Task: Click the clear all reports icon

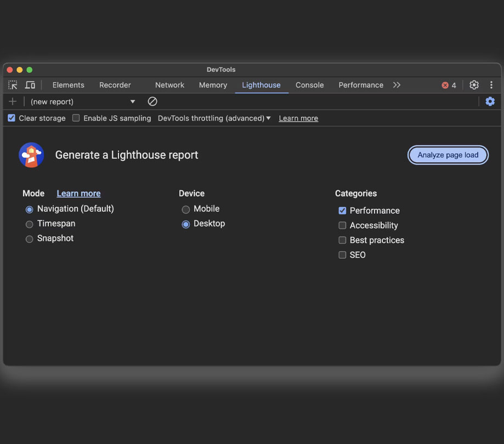Action: (x=152, y=102)
